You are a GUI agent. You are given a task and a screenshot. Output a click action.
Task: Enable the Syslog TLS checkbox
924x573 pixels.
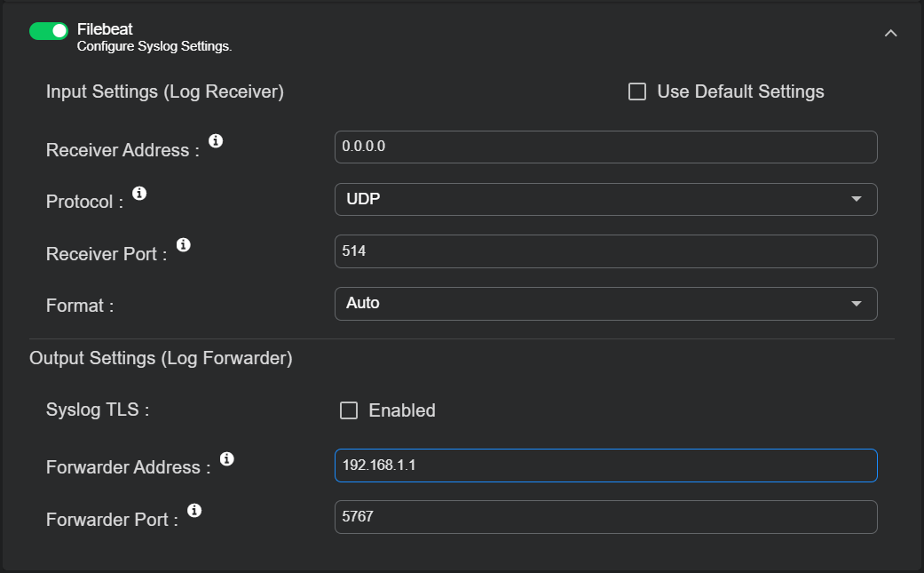349,410
